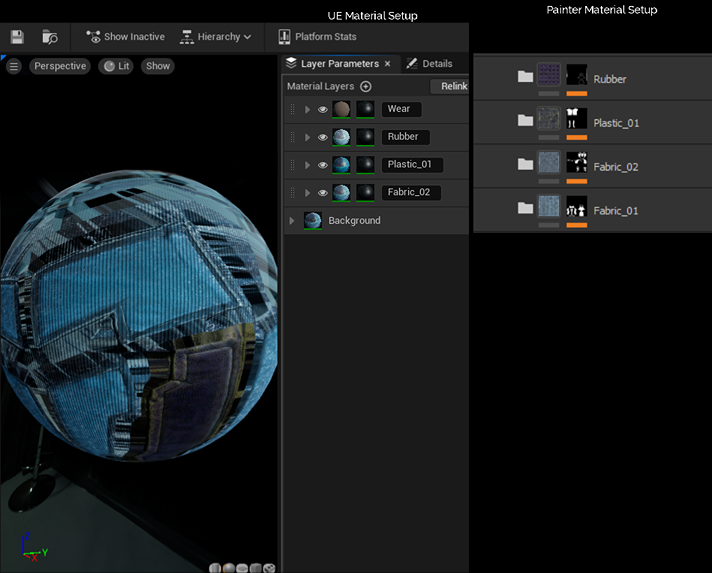Select the sphere preview mesh icon
This screenshot has width=712, height=573.
point(229,567)
